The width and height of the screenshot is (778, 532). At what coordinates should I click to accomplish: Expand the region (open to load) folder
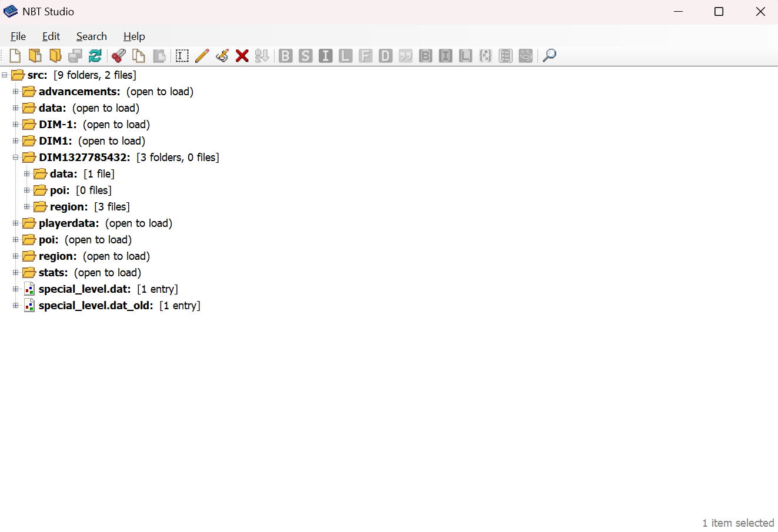[x=16, y=256]
